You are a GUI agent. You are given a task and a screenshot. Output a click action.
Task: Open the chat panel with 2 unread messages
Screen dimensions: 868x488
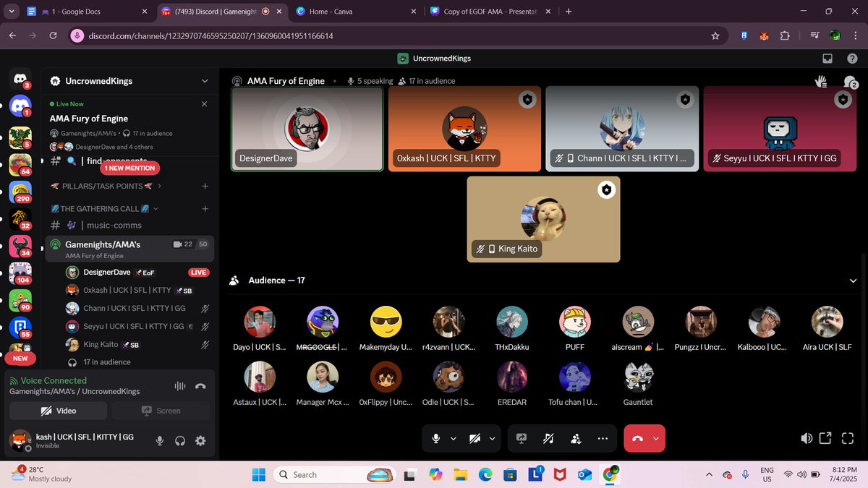point(849,81)
